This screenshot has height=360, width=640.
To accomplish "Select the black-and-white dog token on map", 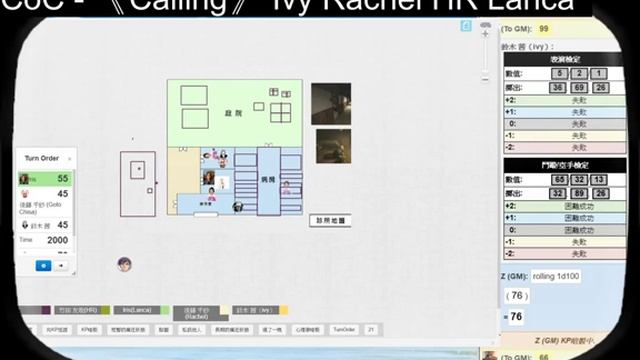I will tap(238, 207).
